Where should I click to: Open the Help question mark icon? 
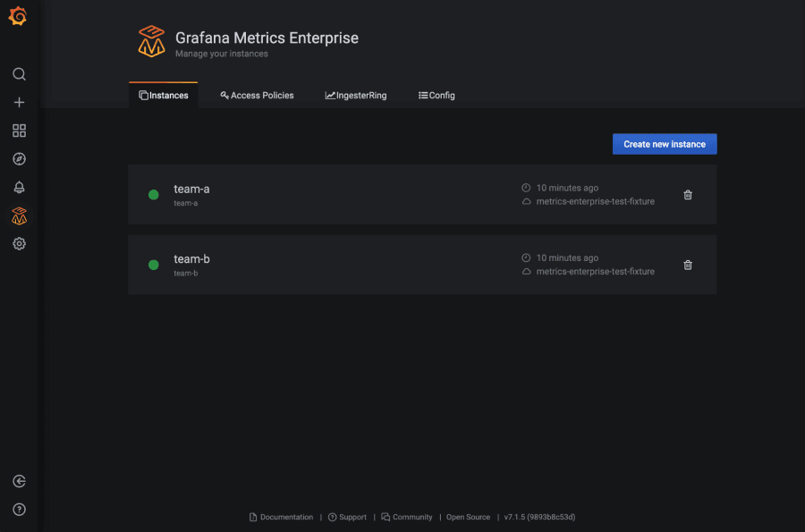[x=19, y=510]
